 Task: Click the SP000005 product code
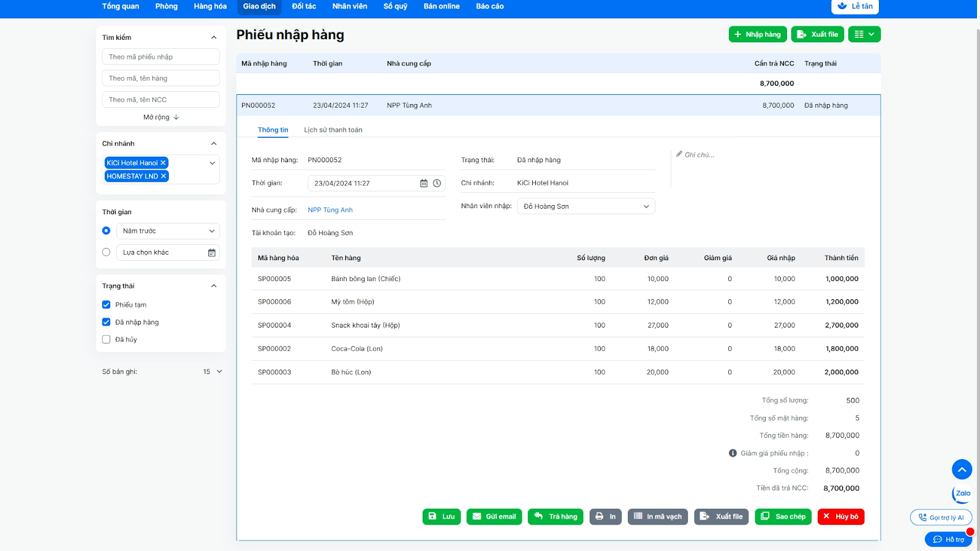click(x=274, y=279)
